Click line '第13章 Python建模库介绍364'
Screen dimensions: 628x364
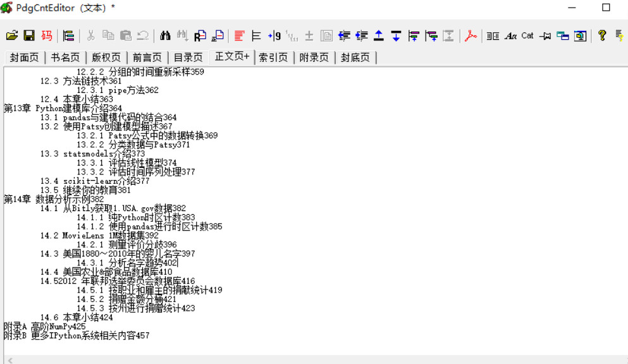pos(63,109)
